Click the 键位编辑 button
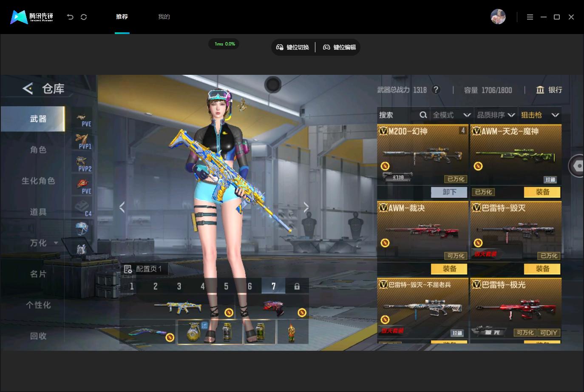Screen dimensions: 584x392 (x=339, y=47)
